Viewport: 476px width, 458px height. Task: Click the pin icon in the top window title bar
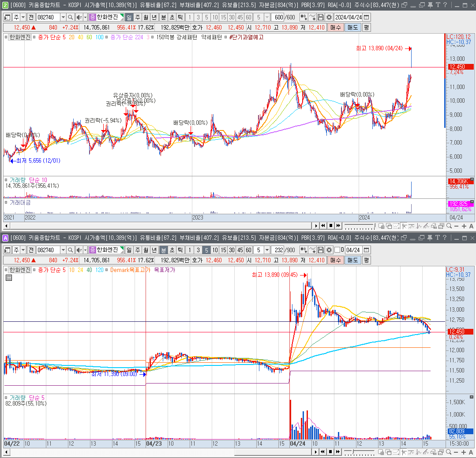pos(430,5)
